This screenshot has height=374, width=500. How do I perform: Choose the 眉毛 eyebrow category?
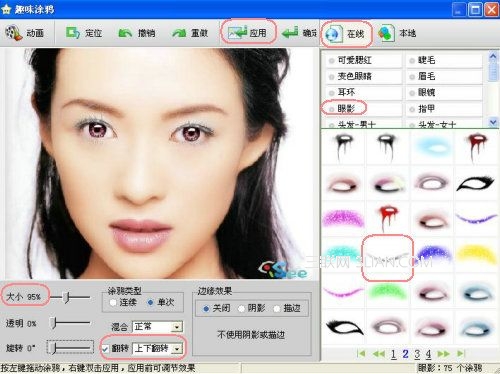pyautogui.click(x=444, y=76)
